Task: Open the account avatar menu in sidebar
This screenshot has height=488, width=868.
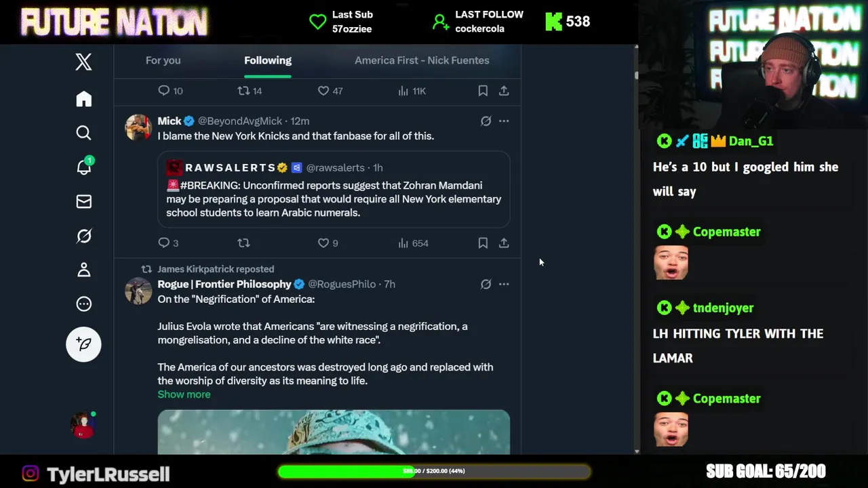Action: pos(83,425)
